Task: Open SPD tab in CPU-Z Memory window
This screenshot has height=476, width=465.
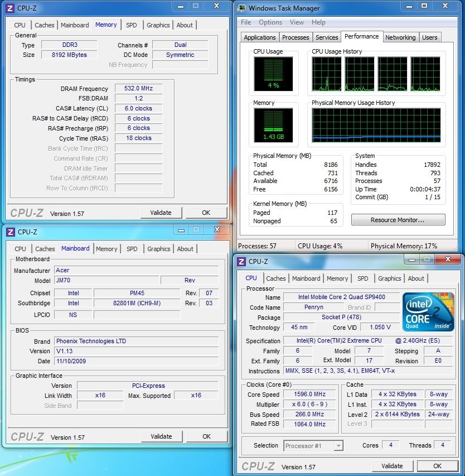Action: [132, 25]
